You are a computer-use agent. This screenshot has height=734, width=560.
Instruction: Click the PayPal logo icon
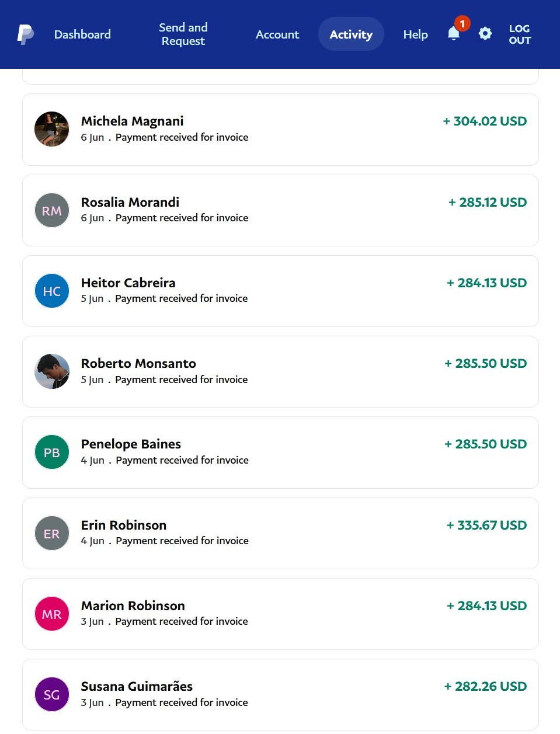25,34
